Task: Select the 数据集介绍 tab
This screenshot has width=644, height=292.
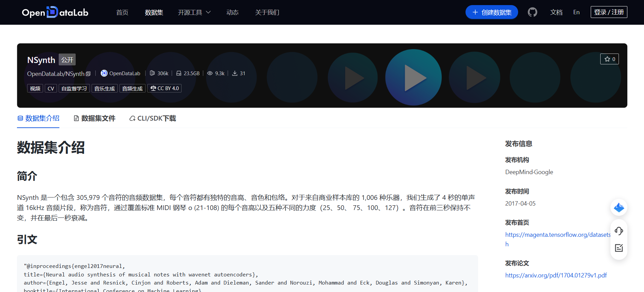Action: pos(38,118)
